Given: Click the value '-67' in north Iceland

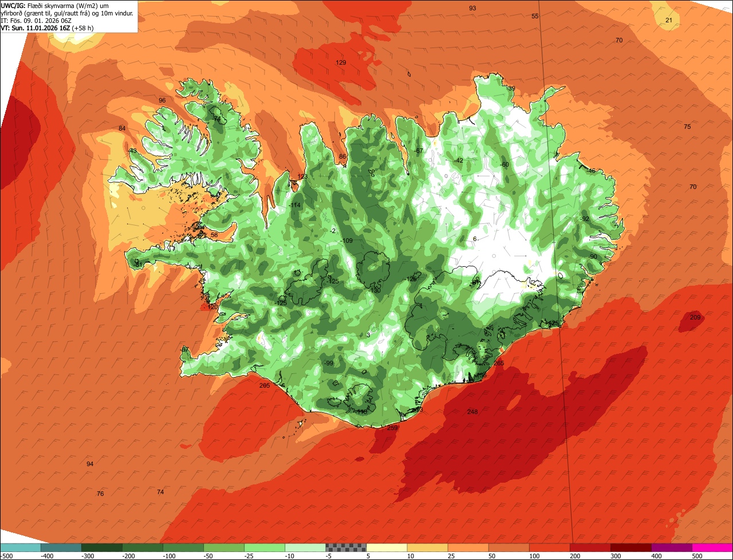Looking at the screenshot, I should (419, 151).
